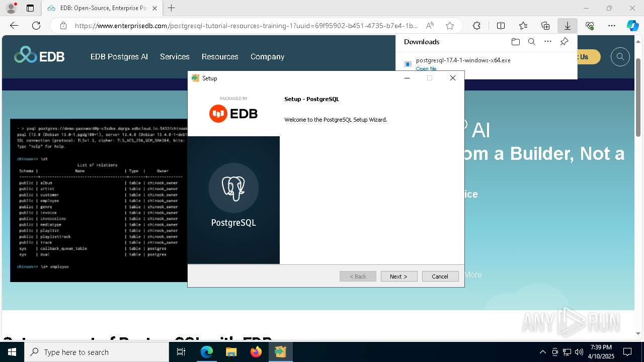Open Task View in taskbar
This screenshot has height=362, width=644.
181,352
